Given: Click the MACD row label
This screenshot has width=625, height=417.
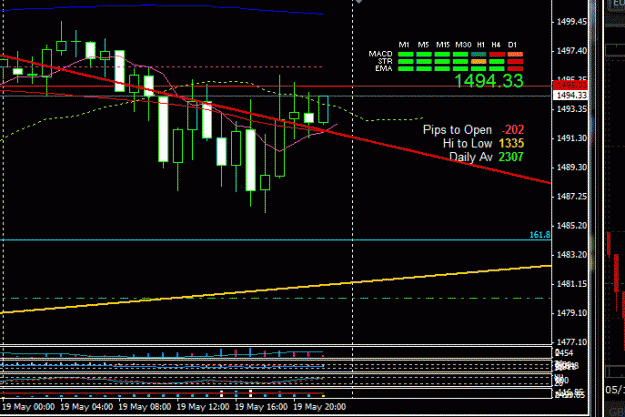Looking at the screenshot, I should click(x=380, y=53).
